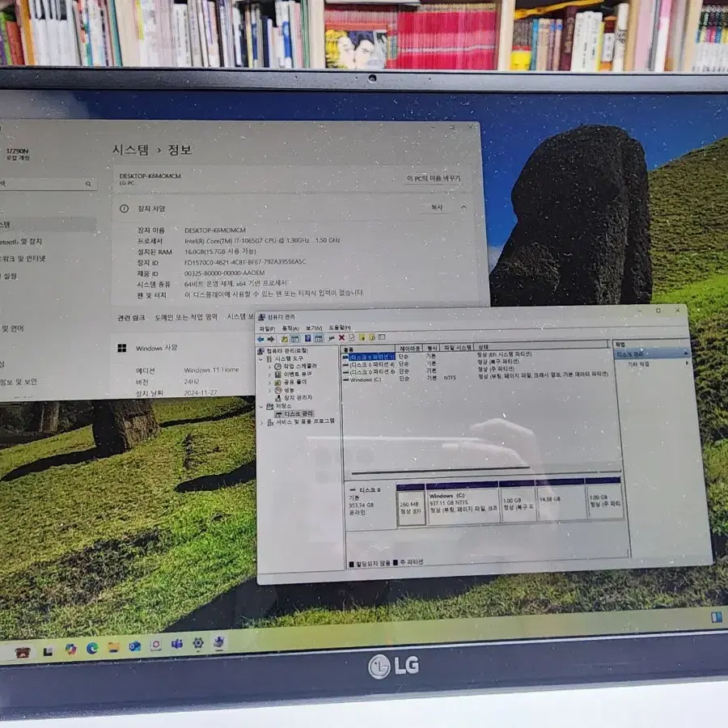Screen dimensions: 728x728
Task: Open the 파일(F) menu
Action: pos(267,328)
